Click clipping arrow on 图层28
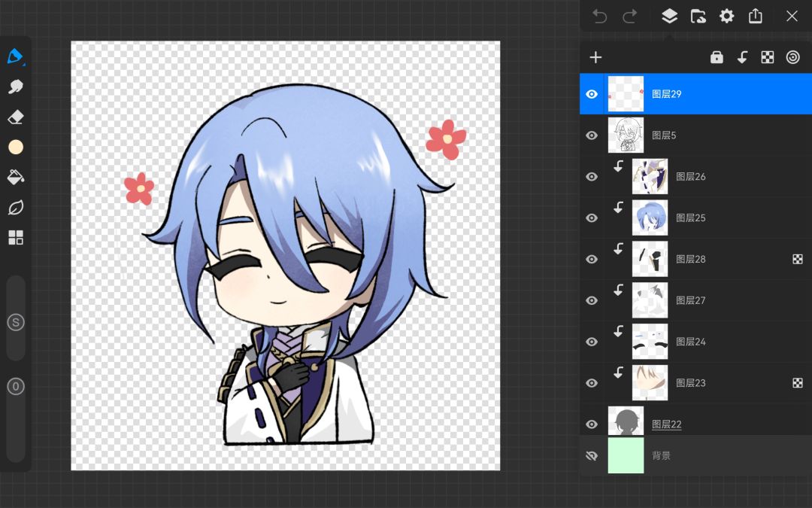The image size is (812, 508). [618, 249]
